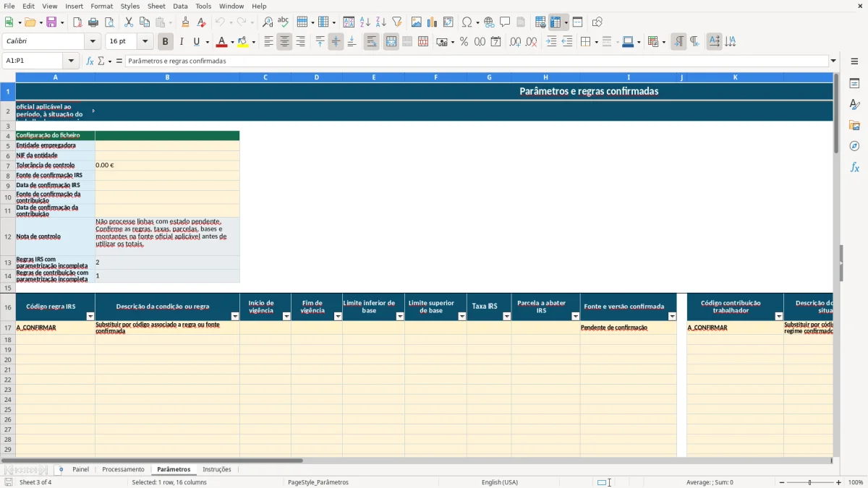Toggle Bold formatting
Screen dimensions: 868x488
[166, 42]
